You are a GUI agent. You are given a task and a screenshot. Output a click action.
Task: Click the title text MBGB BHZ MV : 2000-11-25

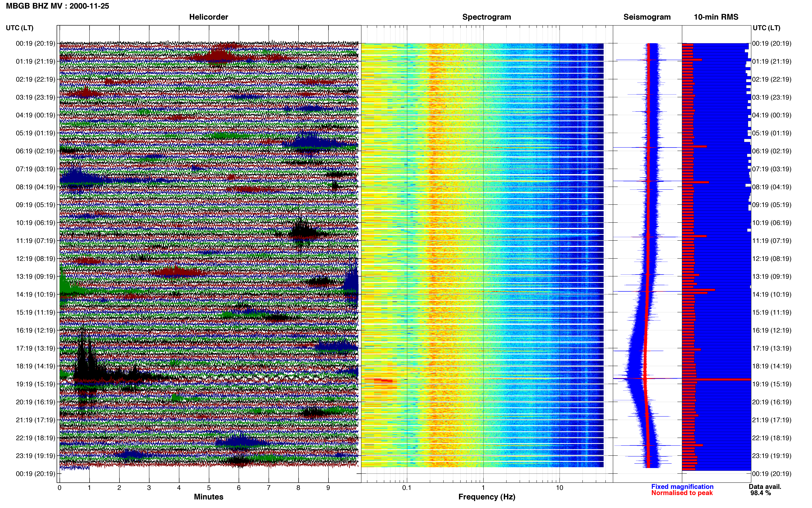pos(57,6)
